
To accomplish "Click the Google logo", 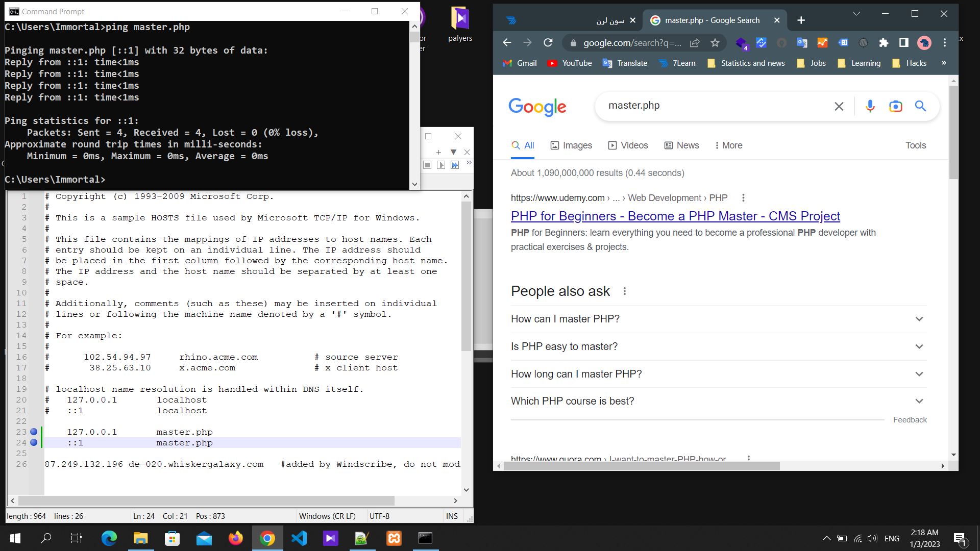I will point(537,107).
